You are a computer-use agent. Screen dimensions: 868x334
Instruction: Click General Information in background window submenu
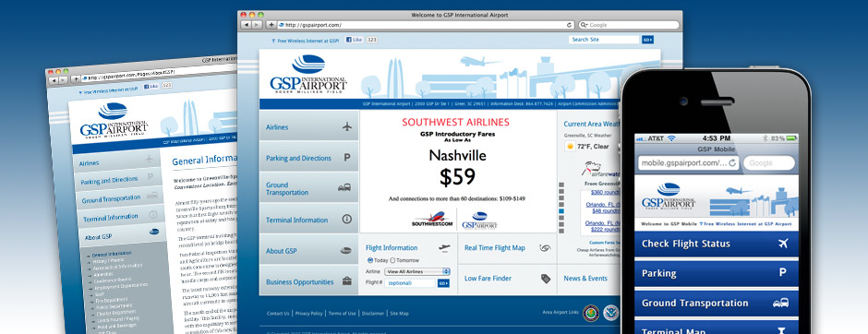(112, 254)
